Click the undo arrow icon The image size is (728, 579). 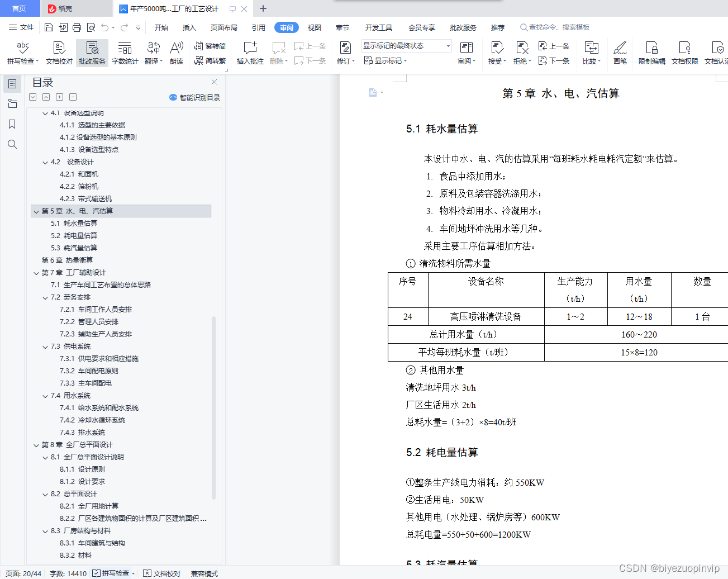[x=104, y=27]
